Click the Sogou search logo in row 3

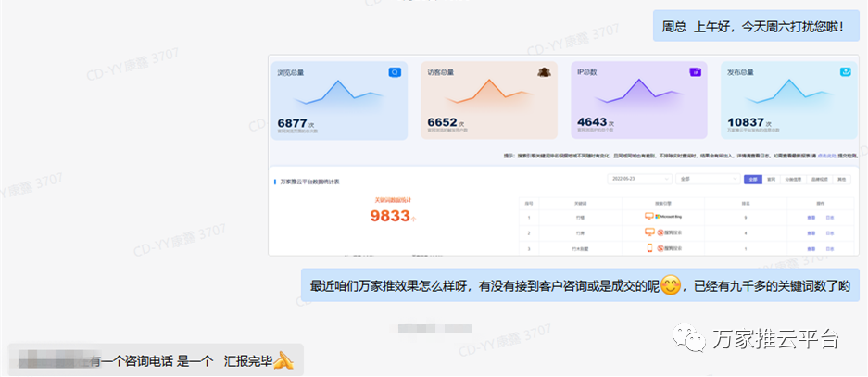667,248
